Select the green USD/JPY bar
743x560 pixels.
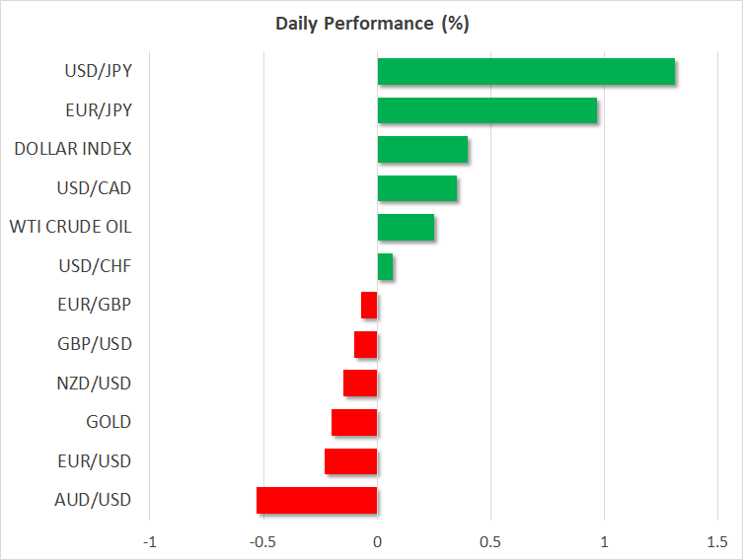[526, 72]
